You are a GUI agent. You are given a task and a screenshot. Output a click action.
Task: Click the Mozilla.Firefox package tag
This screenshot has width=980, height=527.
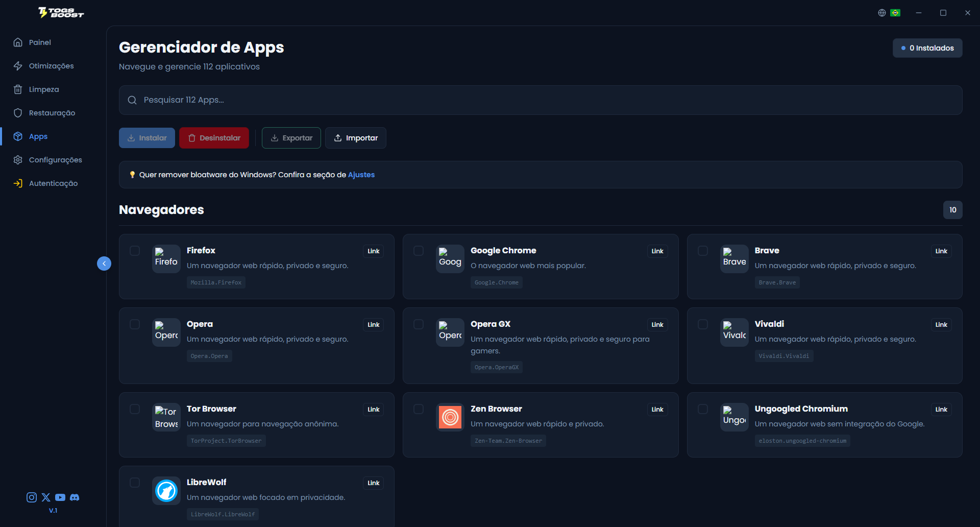click(x=216, y=282)
